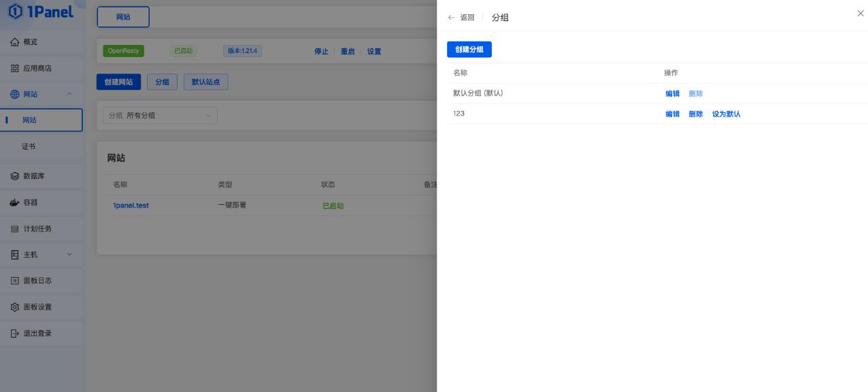The width and height of the screenshot is (868, 392).
Task: Click the 123 group name cell
Action: (x=458, y=114)
